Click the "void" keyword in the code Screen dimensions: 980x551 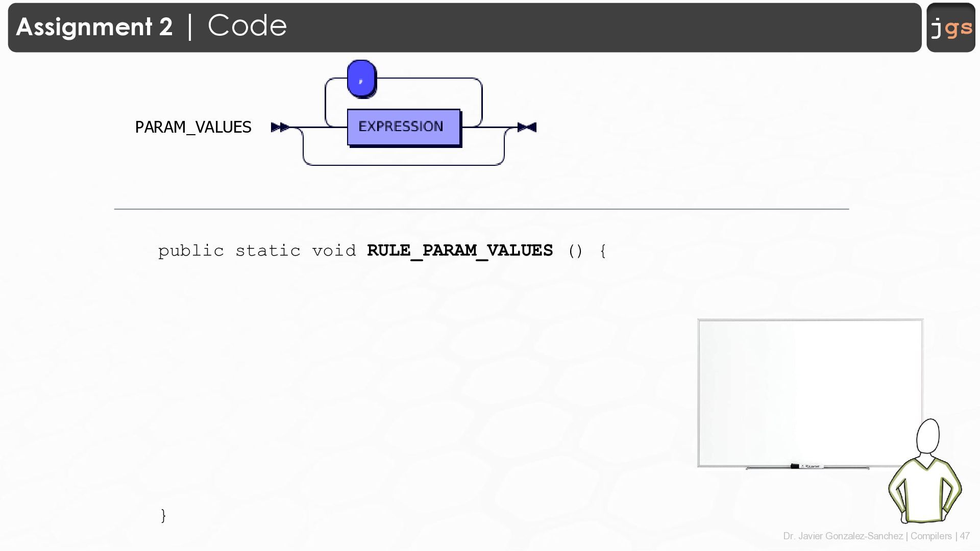point(334,251)
